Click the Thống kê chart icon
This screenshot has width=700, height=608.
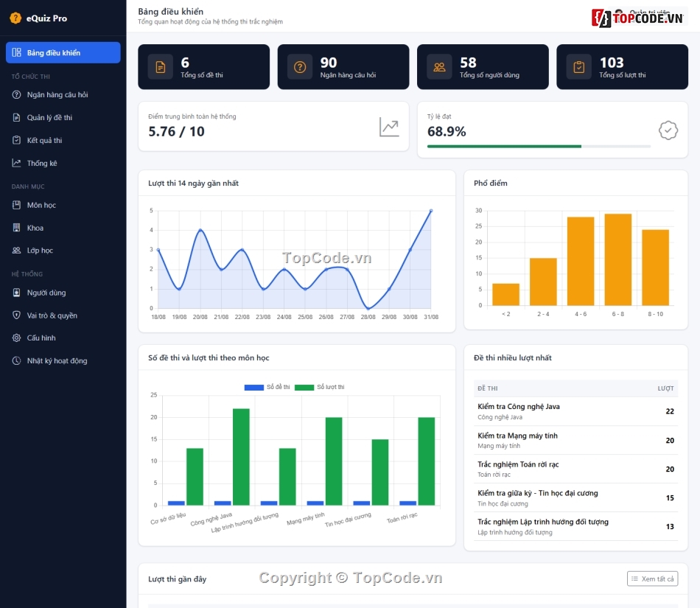click(16, 163)
